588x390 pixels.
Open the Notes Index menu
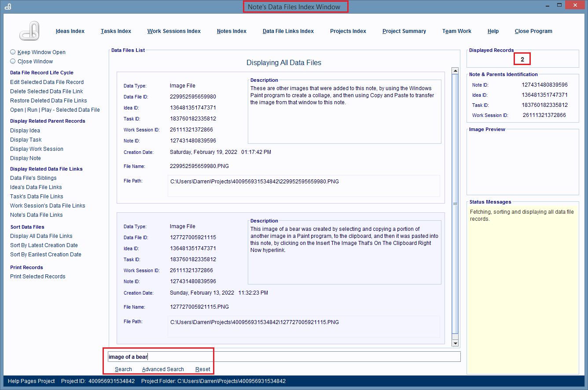click(x=232, y=31)
